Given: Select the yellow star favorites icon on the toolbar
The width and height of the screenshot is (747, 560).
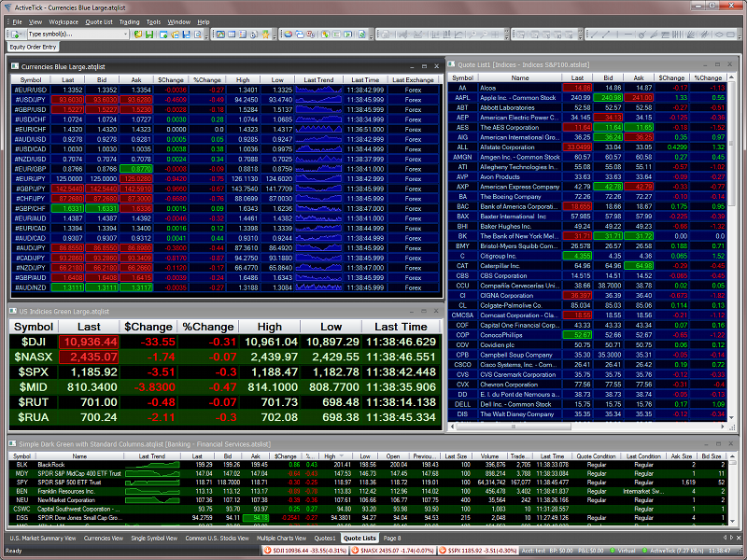Looking at the screenshot, I should pyautogui.click(x=265, y=35).
